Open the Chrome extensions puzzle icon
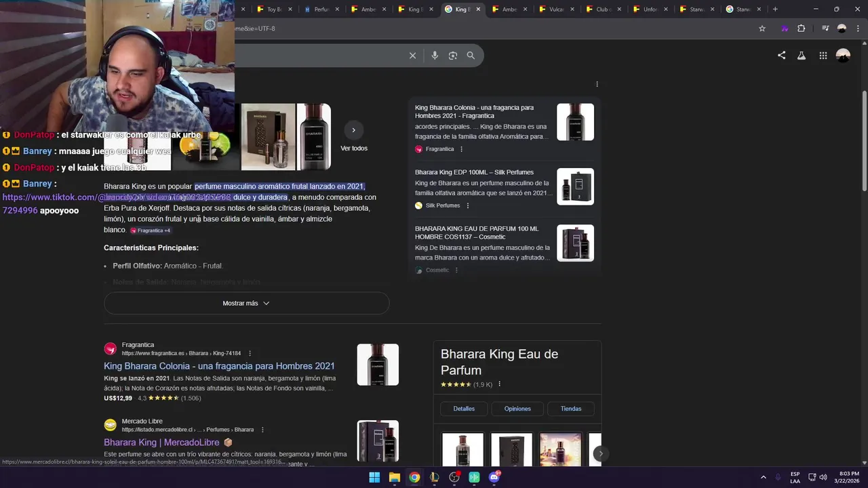 click(802, 28)
